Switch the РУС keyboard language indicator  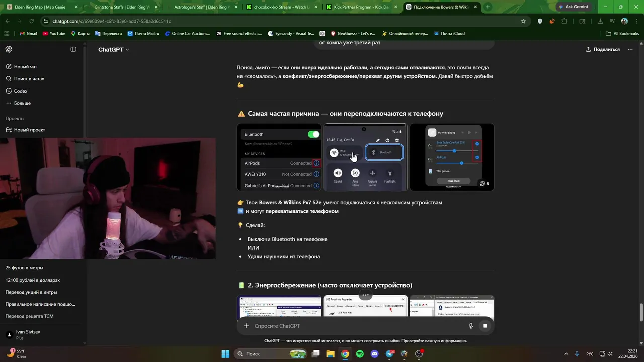(x=590, y=354)
